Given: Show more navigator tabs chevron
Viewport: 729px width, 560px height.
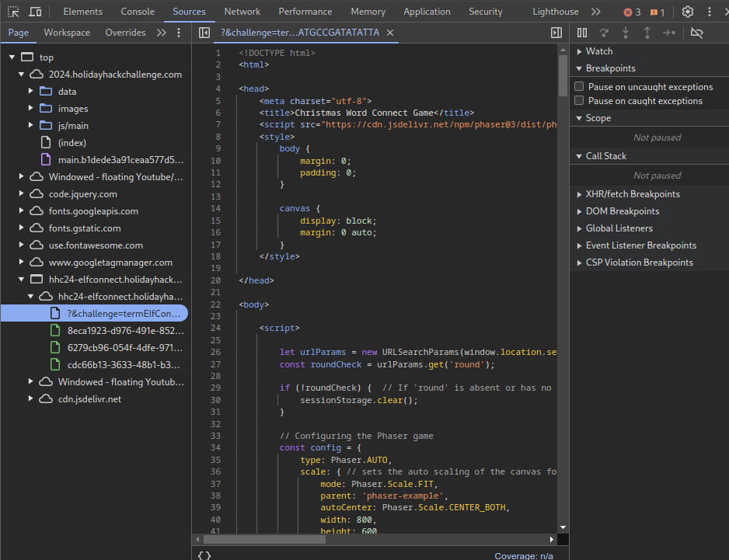Looking at the screenshot, I should click(162, 33).
